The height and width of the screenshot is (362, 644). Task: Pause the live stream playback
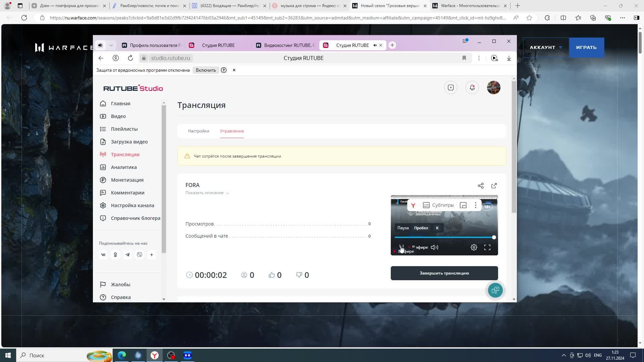(401, 247)
